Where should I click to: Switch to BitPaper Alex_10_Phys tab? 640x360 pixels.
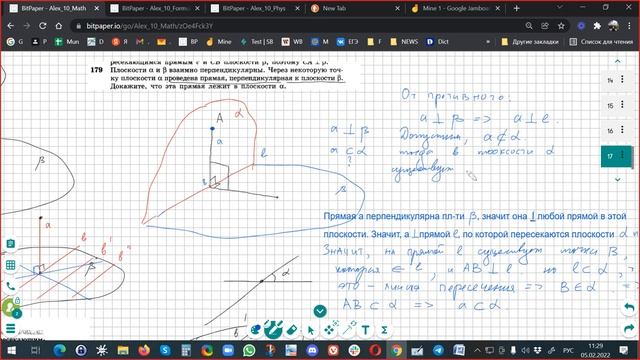255,8
